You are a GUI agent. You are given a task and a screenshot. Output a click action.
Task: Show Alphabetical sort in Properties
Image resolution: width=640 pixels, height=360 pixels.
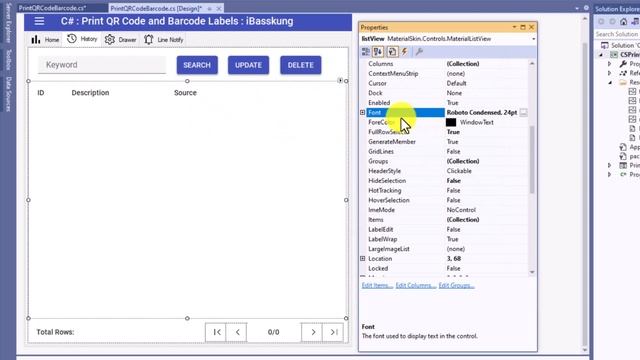[378, 51]
